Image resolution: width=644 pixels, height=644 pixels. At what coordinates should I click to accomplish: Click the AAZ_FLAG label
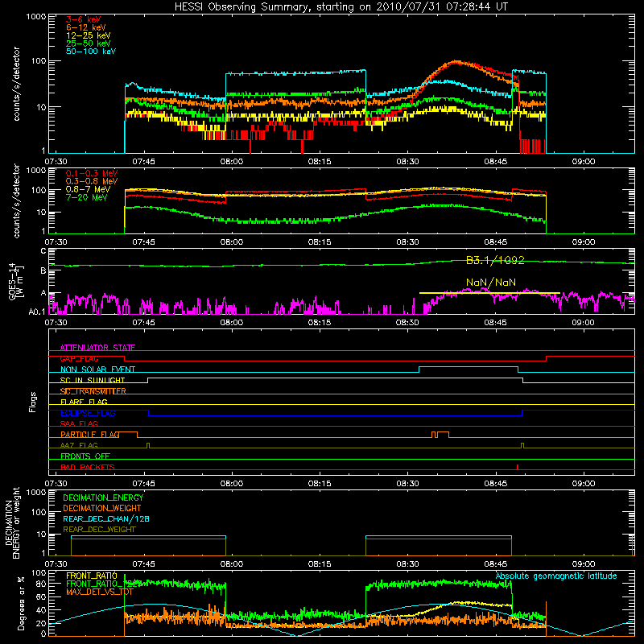[79, 445]
